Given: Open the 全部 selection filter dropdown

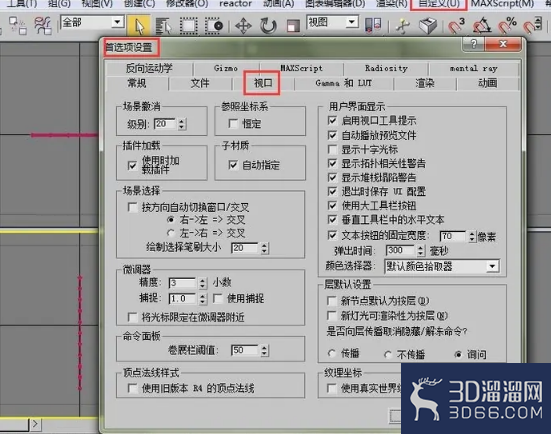Looking at the screenshot, I should pos(117,22).
